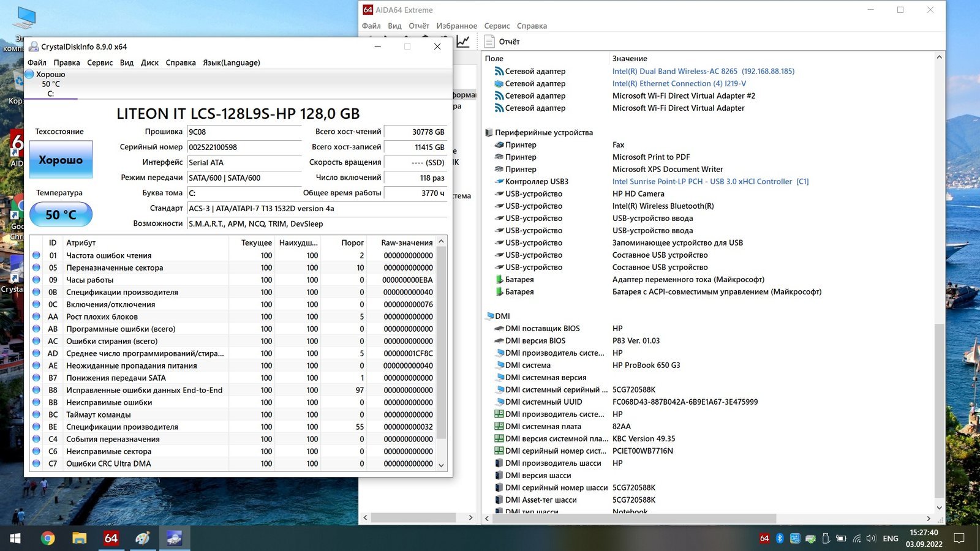Open File Explorer from taskbar
Screen dimensions: 980x551
(80, 538)
